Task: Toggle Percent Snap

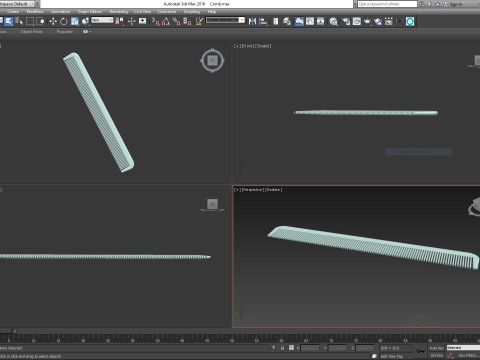Action: click(177, 21)
